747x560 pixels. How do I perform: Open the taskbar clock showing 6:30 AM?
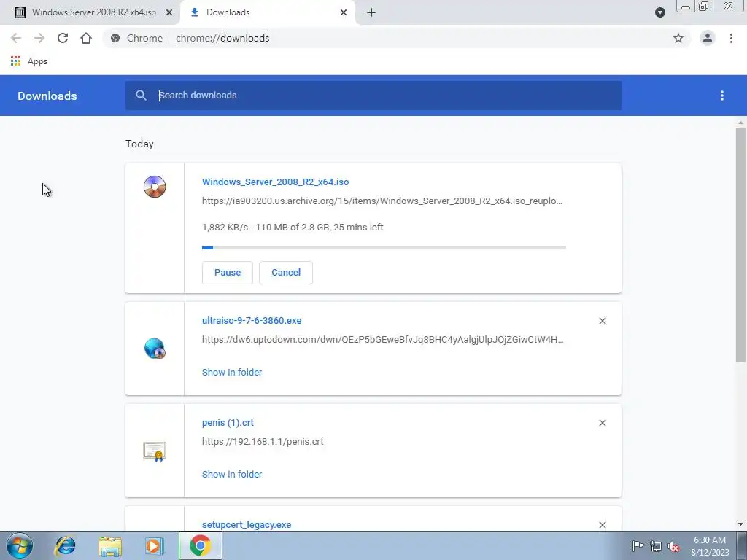[x=710, y=546]
